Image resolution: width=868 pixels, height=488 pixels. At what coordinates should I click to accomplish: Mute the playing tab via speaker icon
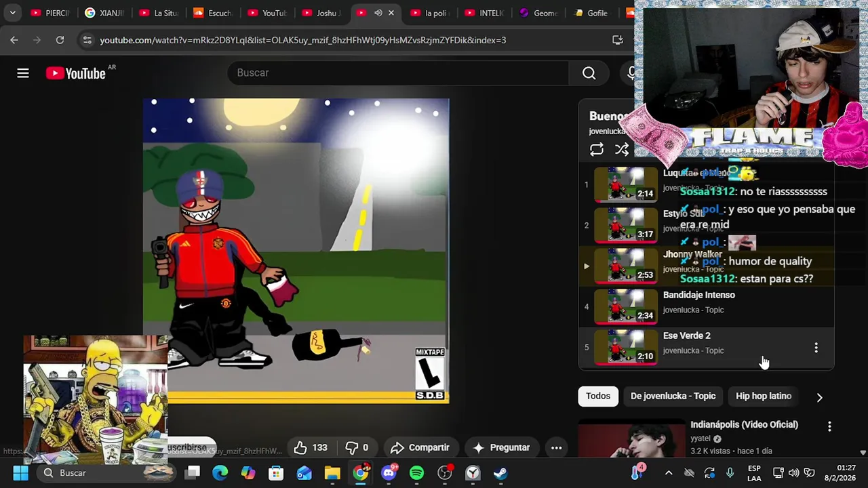378,13
